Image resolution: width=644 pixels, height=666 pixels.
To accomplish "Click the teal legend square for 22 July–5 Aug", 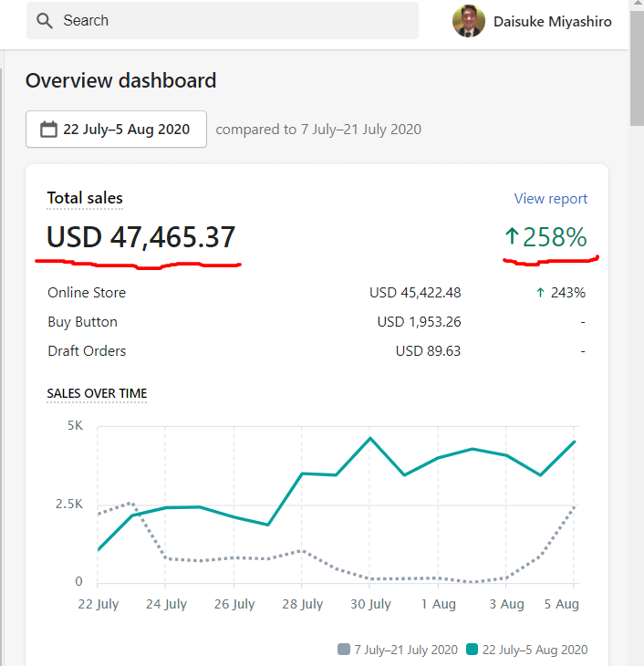I will coord(472,650).
